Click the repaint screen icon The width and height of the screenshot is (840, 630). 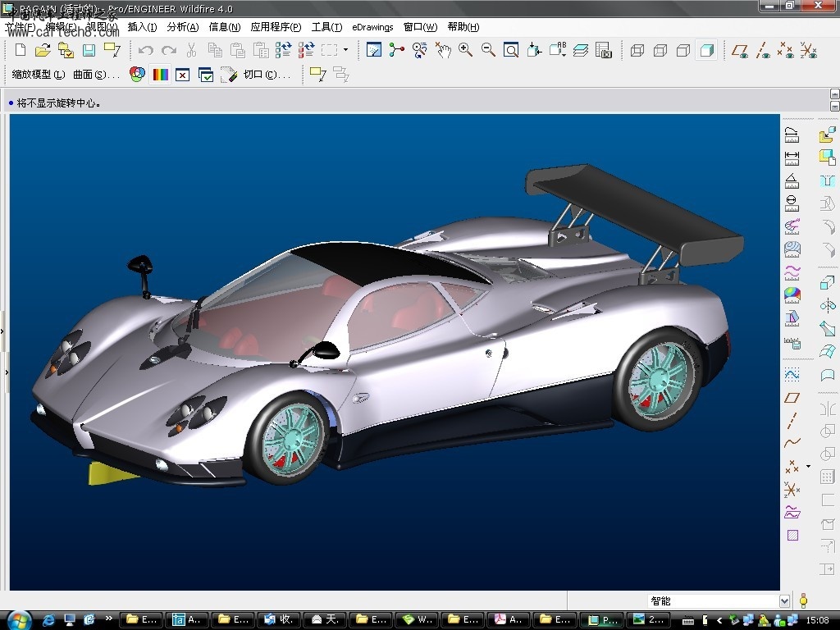click(x=373, y=50)
